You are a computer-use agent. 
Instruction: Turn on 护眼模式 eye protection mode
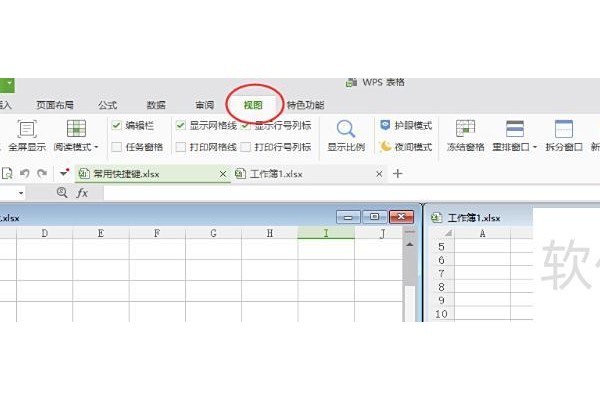406,125
